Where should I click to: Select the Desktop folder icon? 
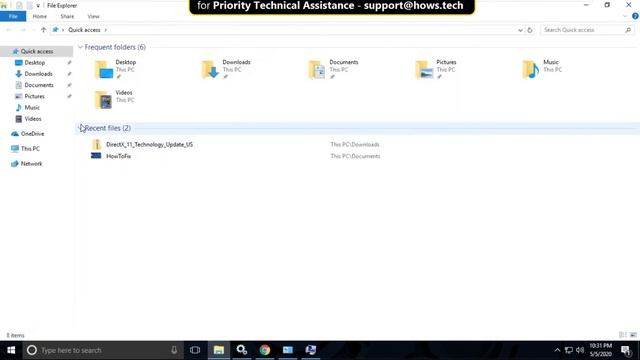click(104, 69)
